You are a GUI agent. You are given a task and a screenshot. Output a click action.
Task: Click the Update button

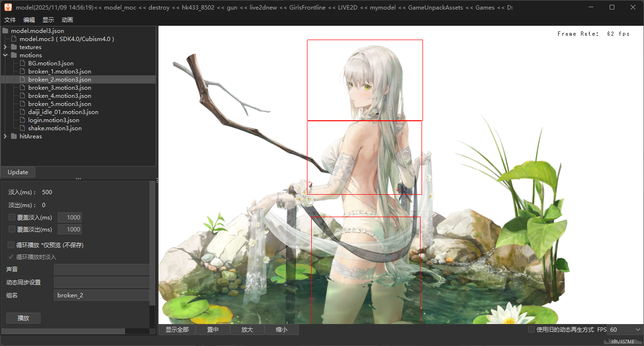(18, 172)
